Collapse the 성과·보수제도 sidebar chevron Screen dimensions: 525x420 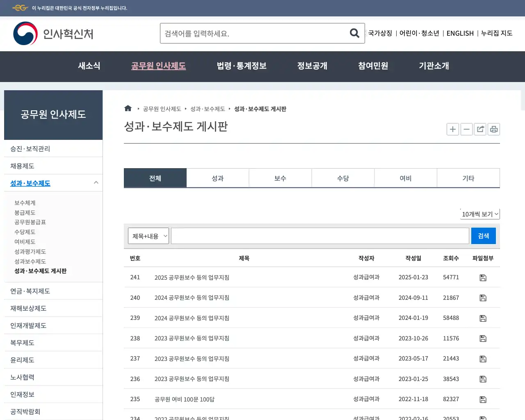tap(96, 183)
